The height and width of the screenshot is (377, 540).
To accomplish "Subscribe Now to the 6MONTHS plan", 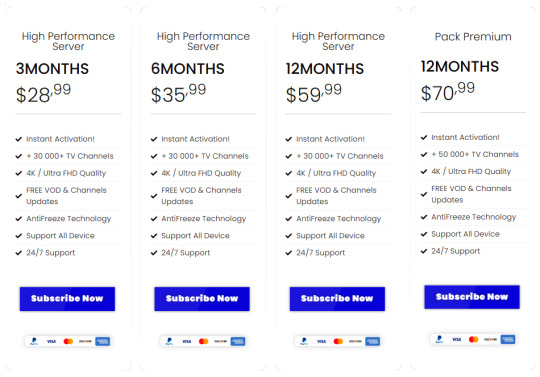I will [202, 299].
